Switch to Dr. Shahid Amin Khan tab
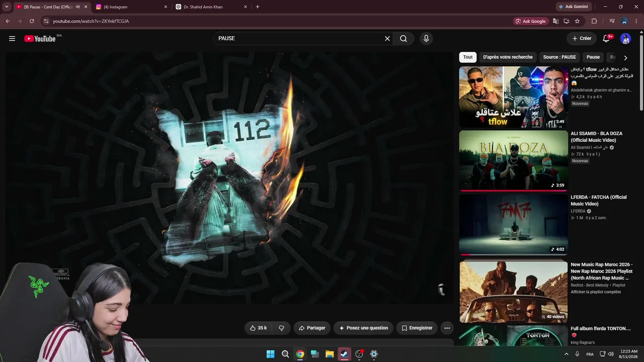644x362 pixels. tap(212, 7)
